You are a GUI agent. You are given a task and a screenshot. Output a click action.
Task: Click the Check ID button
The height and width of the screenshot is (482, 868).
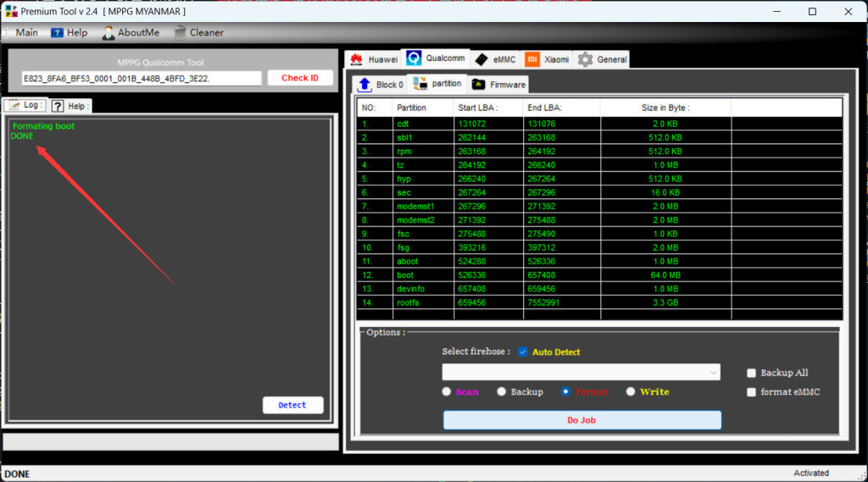[300, 78]
